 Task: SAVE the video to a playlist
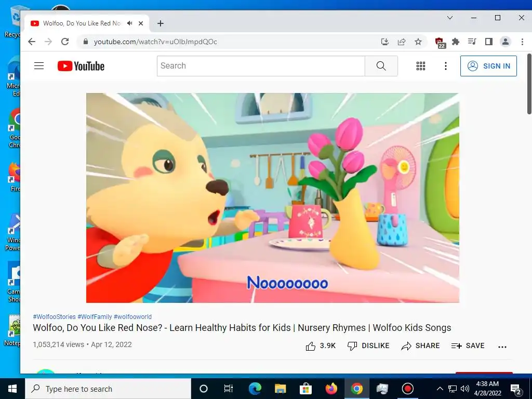(468, 345)
